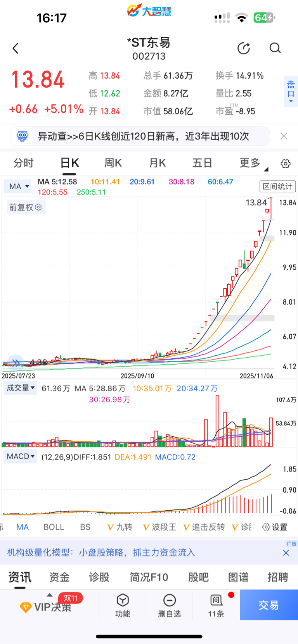Open the 资讯 tab
Viewport: 298px width, 644px height.
20,577
